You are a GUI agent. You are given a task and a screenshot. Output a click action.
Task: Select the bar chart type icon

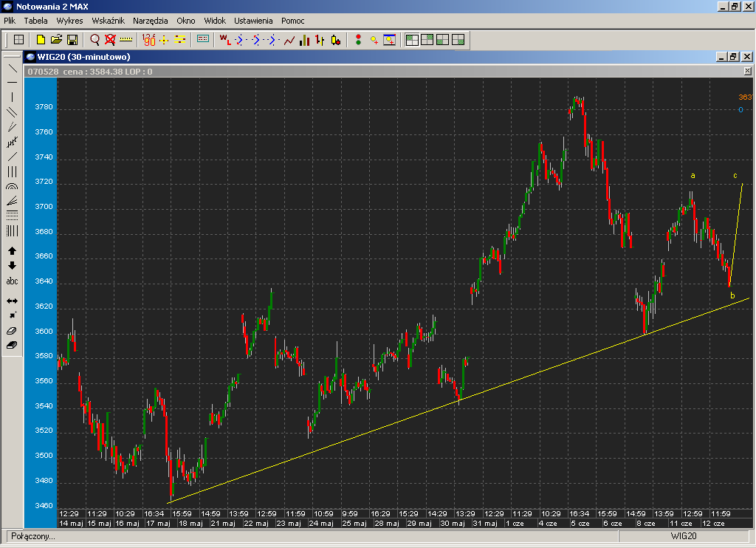tap(304, 40)
